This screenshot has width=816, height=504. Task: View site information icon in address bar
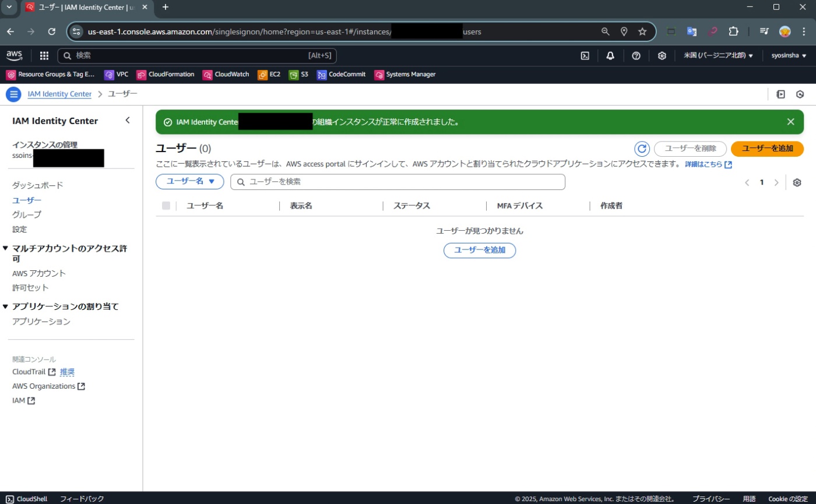pos(76,31)
